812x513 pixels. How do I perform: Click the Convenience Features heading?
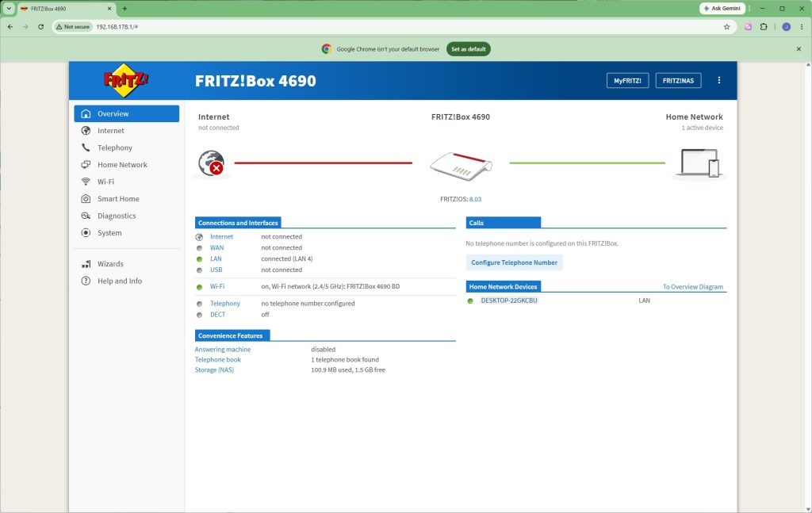click(x=231, y=336)
